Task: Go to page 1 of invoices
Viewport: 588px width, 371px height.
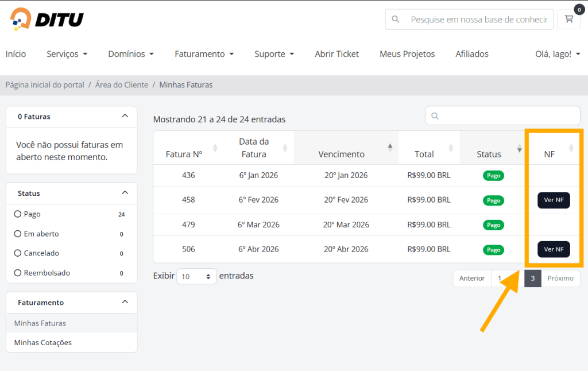Action: coord(500,279)
